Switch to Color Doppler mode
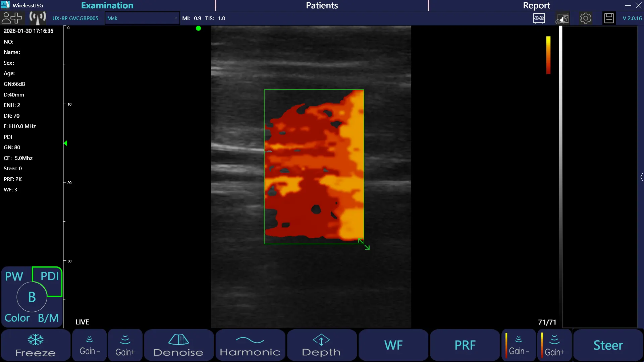 point(17,318)
